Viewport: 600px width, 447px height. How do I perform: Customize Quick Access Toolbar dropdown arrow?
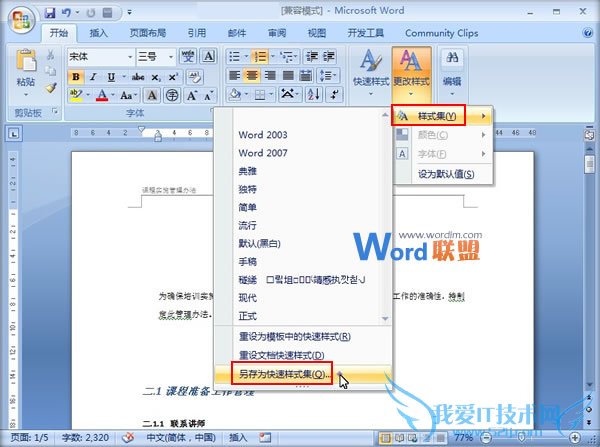coord(129,13)
